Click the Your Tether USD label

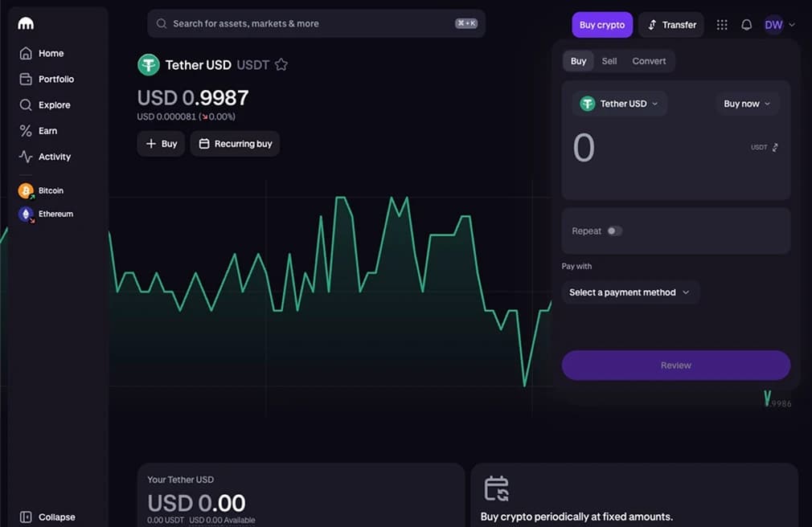(180, 480)
